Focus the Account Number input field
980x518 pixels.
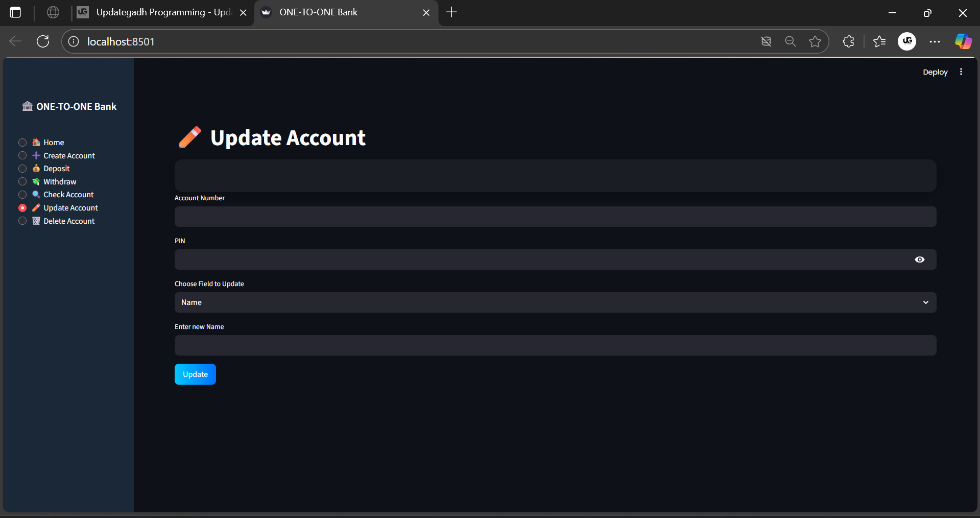click(x=555, y=217)
